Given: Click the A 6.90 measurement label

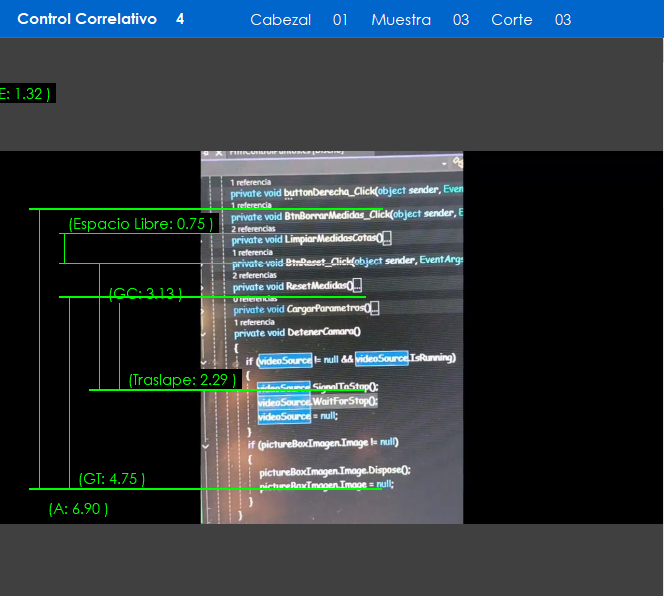Looking at the screenshot, I should pyautogui.click(x=78, y=509).
